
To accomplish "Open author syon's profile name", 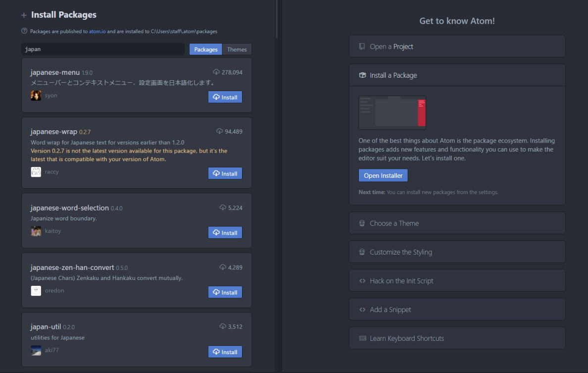I will (x=51, y=95).
